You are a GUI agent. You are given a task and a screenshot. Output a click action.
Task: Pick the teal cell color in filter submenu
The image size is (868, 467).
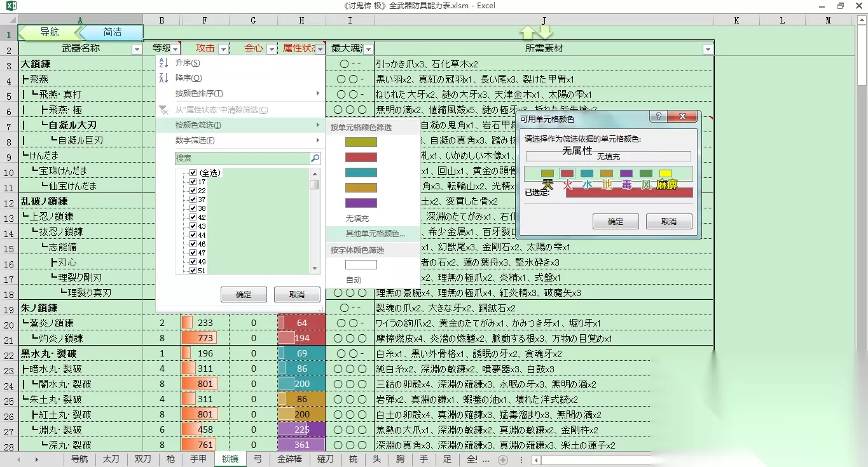(x=361, y=172)
